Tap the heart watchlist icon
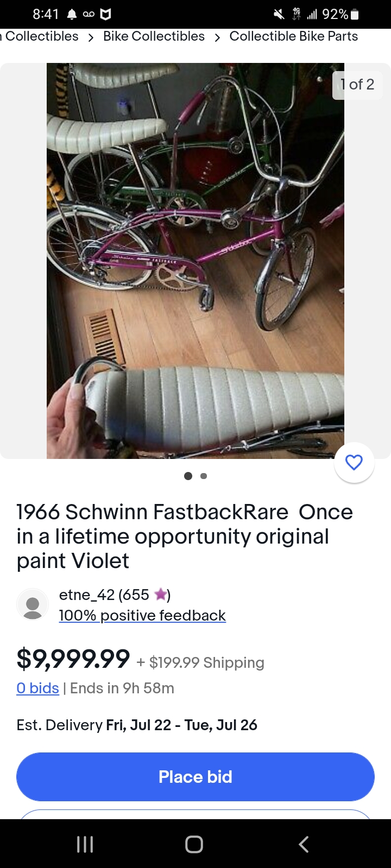 (354, 463)
